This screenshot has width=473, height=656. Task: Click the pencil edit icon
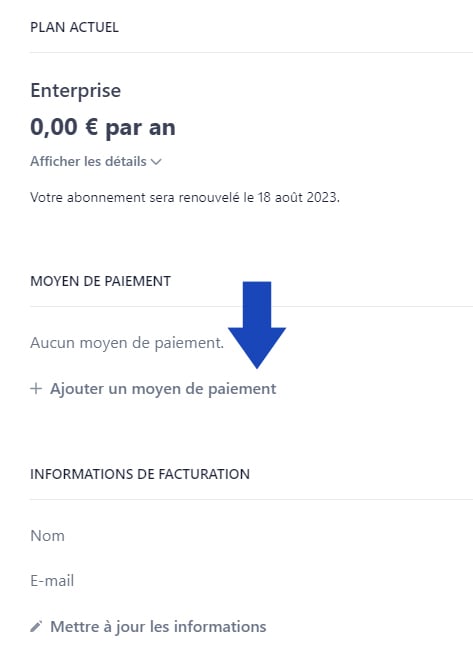point(36,627)
